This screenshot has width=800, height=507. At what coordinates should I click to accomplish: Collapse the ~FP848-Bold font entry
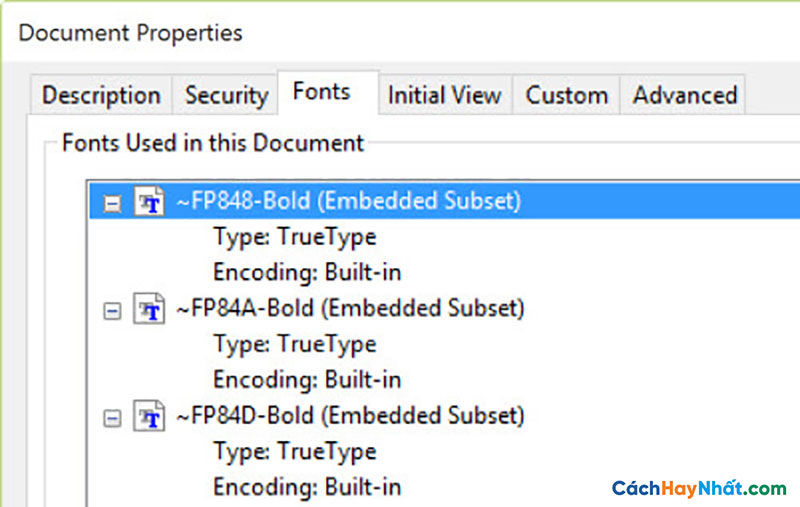tap(112, 204)
